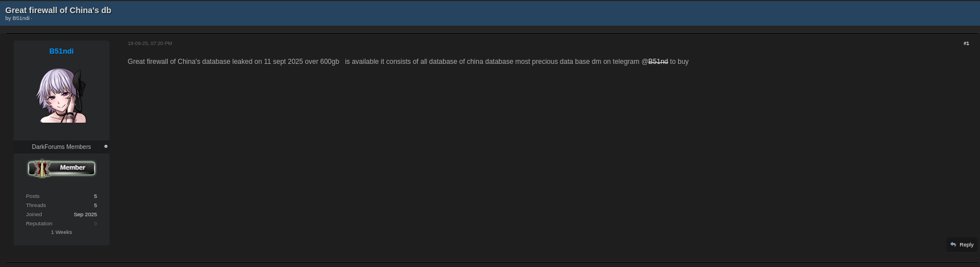Click the user status dot beside DarkForums Members
The height and width of the screenshot is (267, 980).
tap(106, 147)
